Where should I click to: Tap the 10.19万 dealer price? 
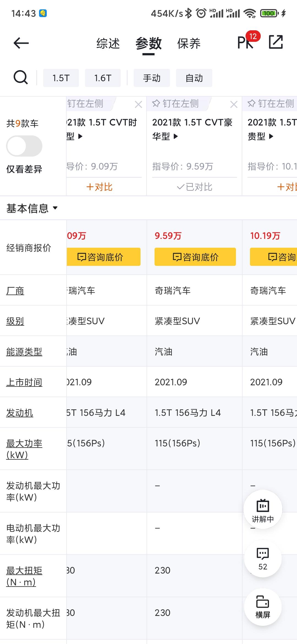coord(265,236)
